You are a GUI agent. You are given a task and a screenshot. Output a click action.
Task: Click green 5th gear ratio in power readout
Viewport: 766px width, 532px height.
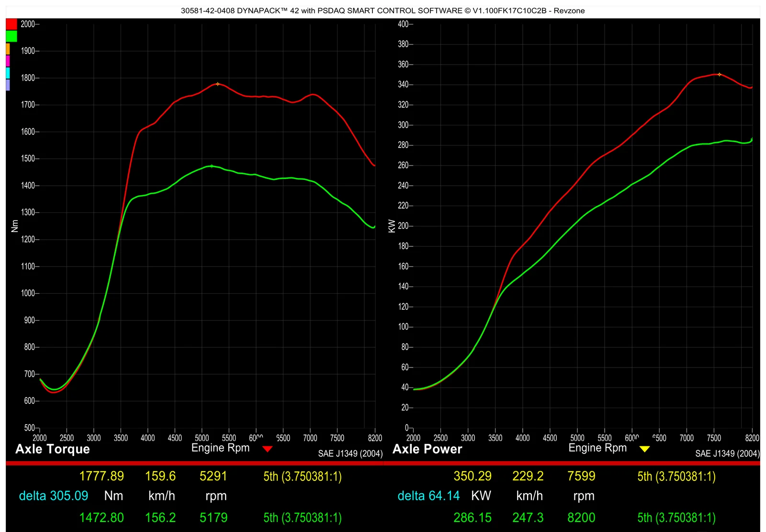point(676,518)
